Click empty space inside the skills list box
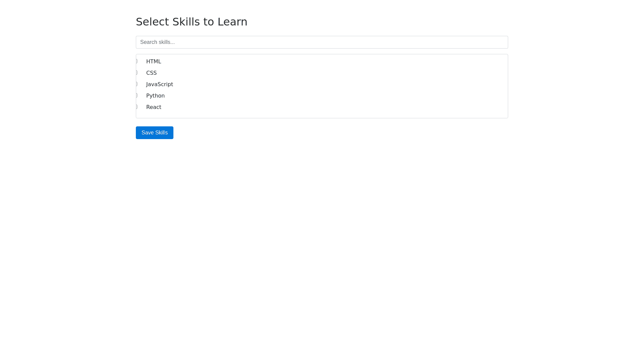The height and width of the screenshot is (362, 644). (335, 87)
